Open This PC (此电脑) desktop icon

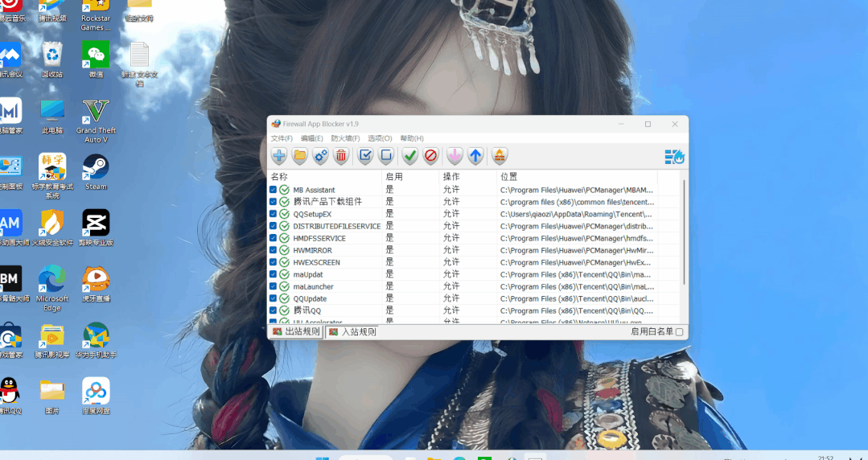coord(52,117)
